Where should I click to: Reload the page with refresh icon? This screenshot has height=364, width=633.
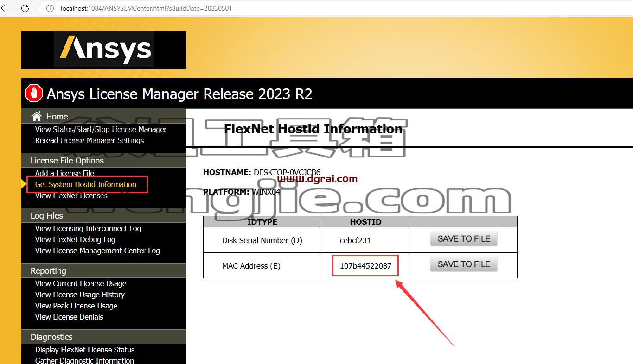pos(25,8)
